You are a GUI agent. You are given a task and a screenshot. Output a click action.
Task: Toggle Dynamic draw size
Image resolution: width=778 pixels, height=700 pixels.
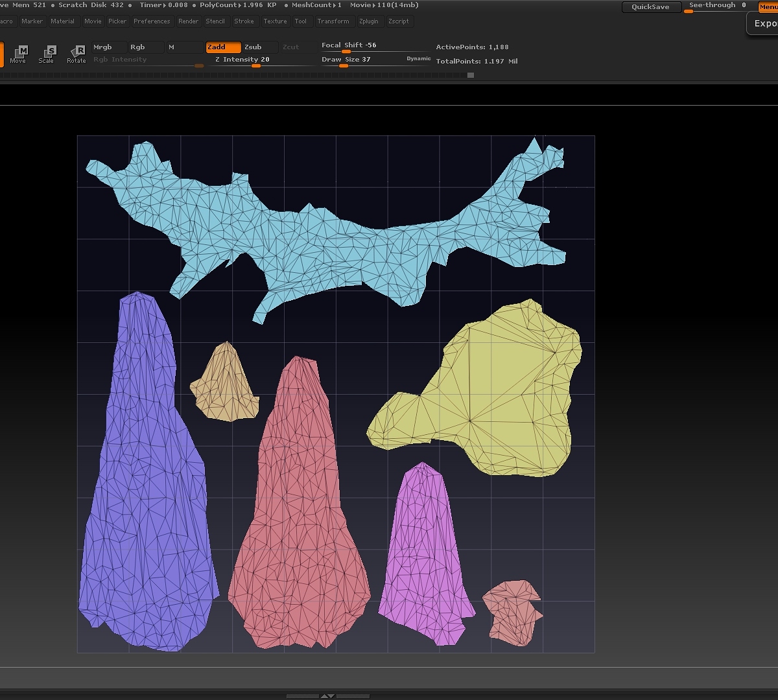[419, 58]
